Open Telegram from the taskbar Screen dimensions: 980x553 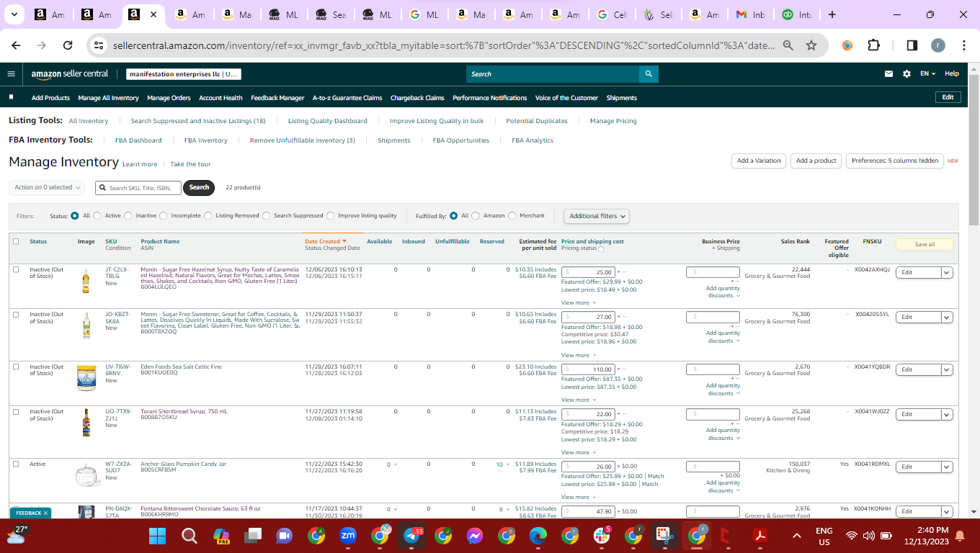[x=411, y=536]
